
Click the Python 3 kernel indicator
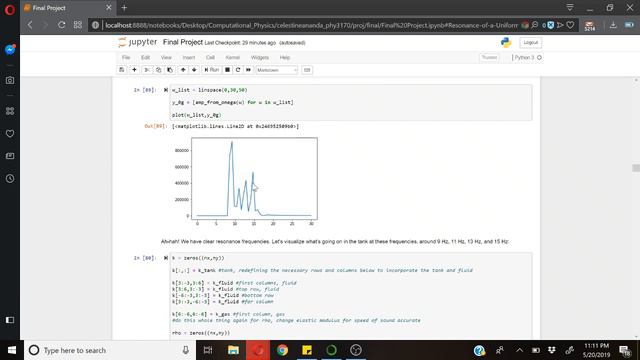(527, 58)
